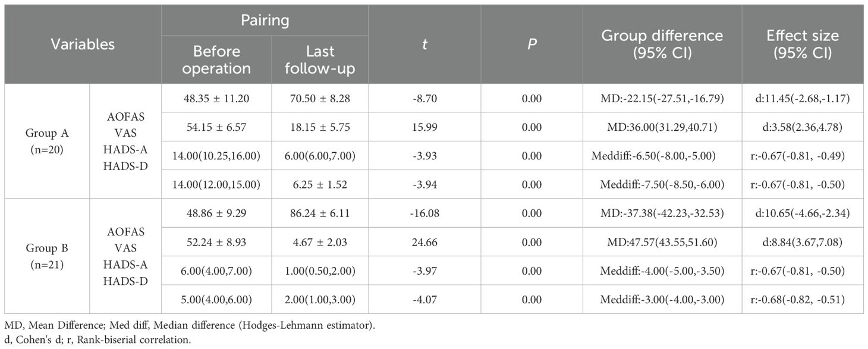Viewport: 868px width, 349px height.
Task: Select the 70.50 ± 8.28 cell
Action: pos(319,98)
